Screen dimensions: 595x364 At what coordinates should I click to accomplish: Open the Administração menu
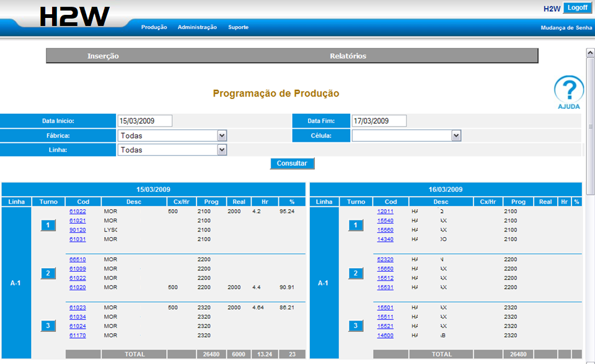click(x=196, y=27)
